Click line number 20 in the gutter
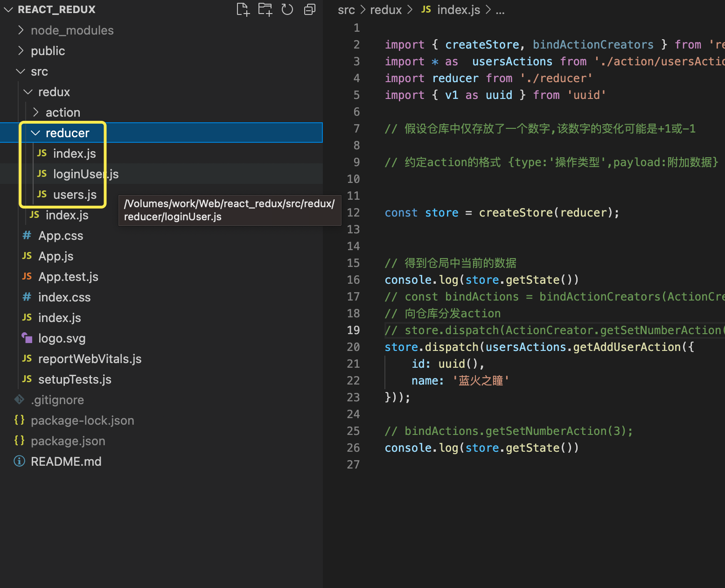The image size is (725, 588). tap(353, 347)
